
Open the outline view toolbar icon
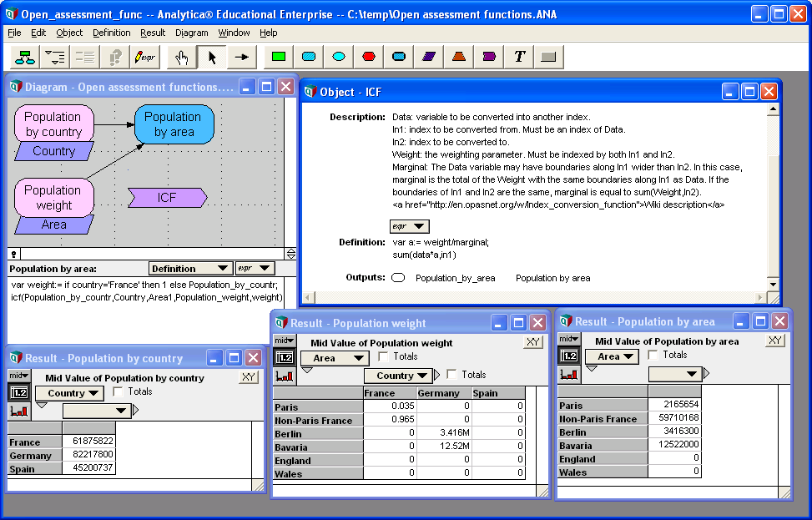click(x=54, y=57)
